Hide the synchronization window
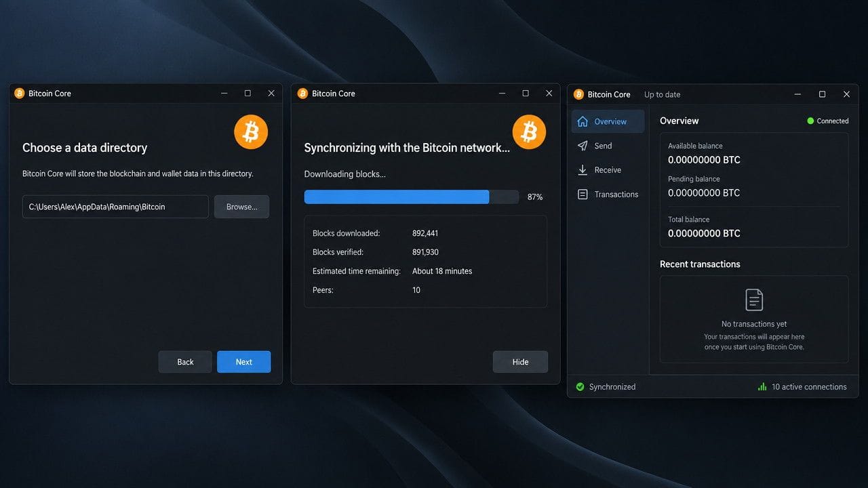The height and width of the screenshot is (488, 868). pyautogui.click(x=520, y=362)
